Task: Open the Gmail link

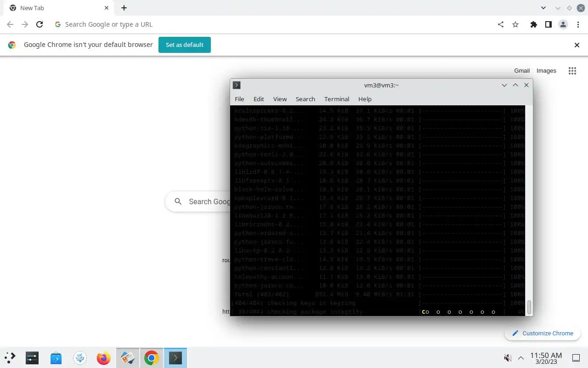Action: pyautogui.click(x=522, y=71)
